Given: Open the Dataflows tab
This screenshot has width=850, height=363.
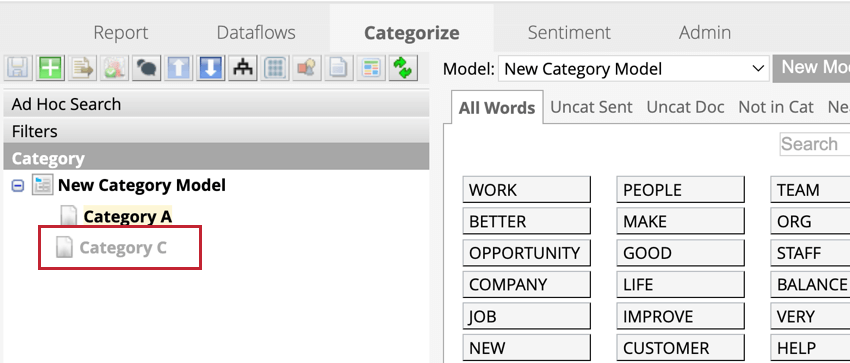Looking at the screenshot, I should (256, 33).
